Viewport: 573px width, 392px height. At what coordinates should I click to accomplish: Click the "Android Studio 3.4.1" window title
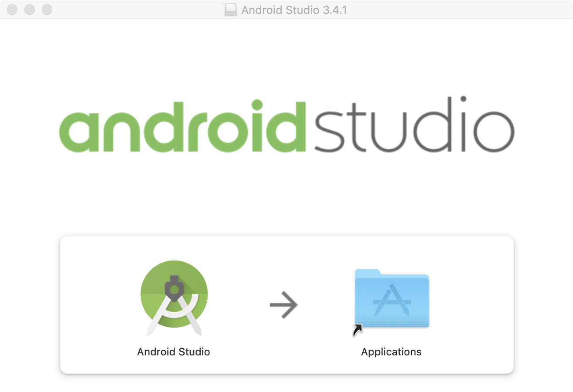coord(294,10)
